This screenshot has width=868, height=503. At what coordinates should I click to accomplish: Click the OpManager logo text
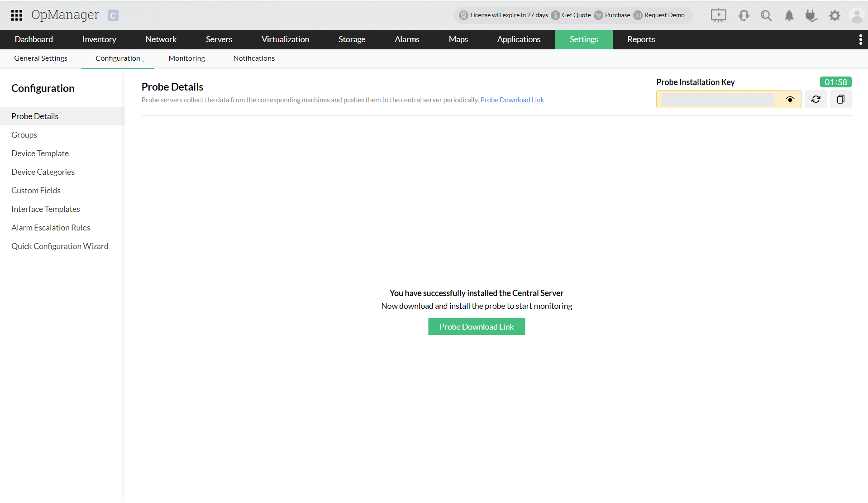pyautogui.click(x=65, y=15)
